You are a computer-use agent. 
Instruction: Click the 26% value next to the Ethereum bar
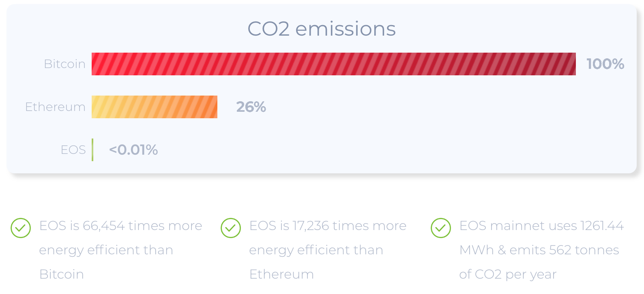click(251, 107)
